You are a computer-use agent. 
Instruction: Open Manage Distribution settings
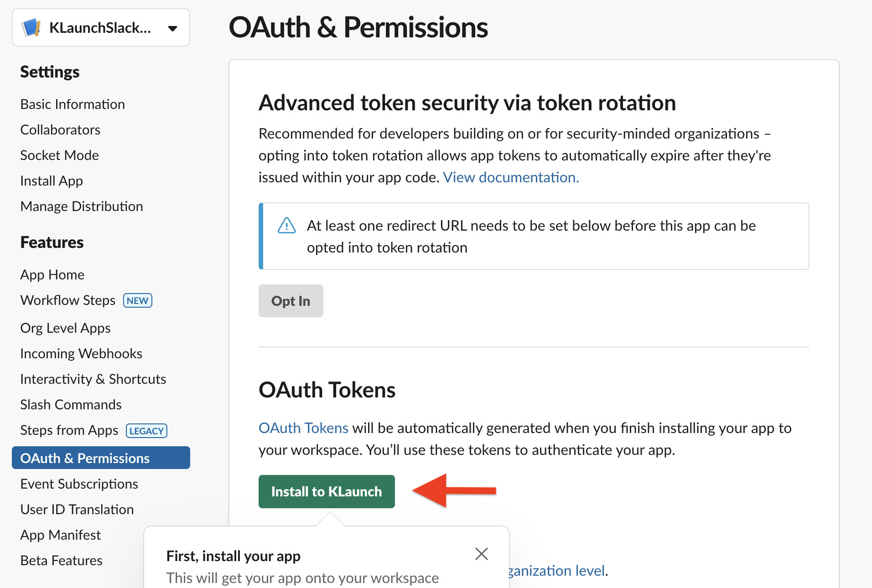pos(82,206)
